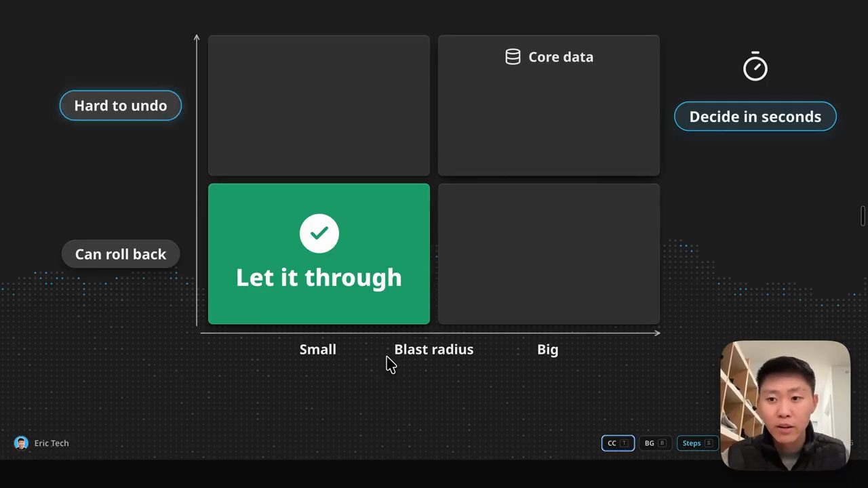Click the green Let it through card
This screenshot has height=488, width=868.
click(319, 253)
